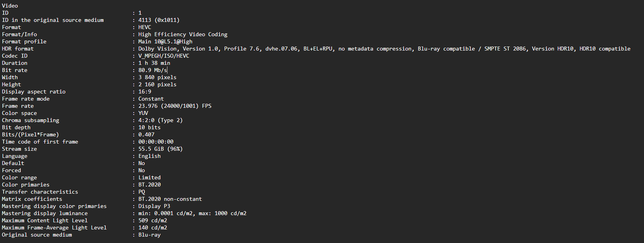
Task: Click the Video section heading
Action: coord(10,6)
